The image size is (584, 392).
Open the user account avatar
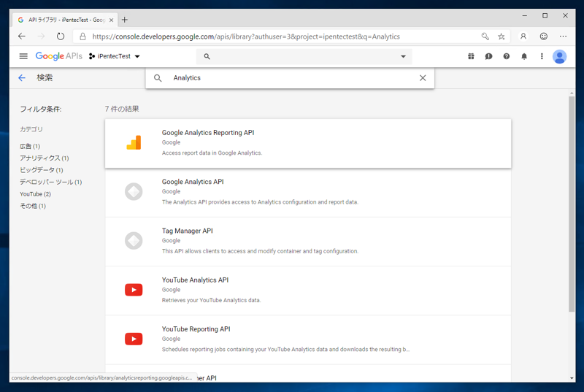coord(559,57)
